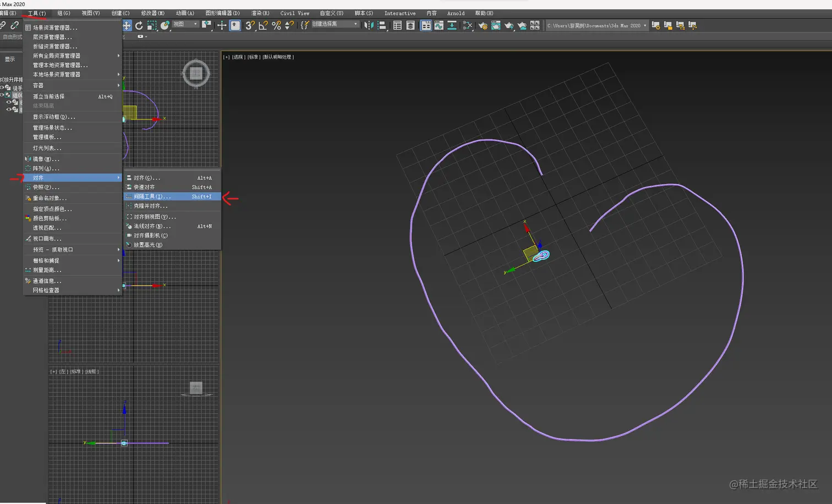The image size is (832, 504).
Task: Click the [线框] label in left viewport
Action: click(92, 371)
